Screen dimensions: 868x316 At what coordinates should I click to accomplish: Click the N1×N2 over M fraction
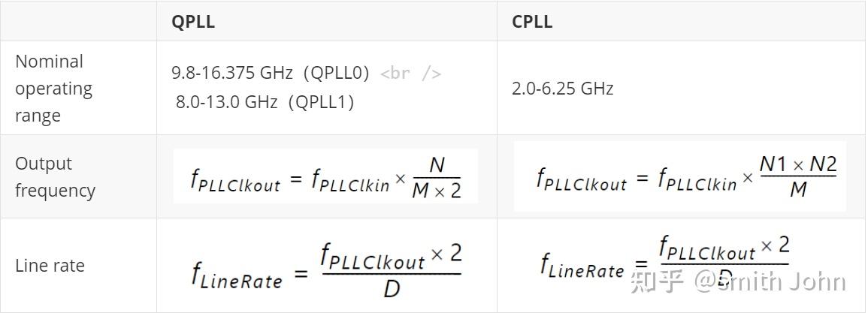[797, 176]
